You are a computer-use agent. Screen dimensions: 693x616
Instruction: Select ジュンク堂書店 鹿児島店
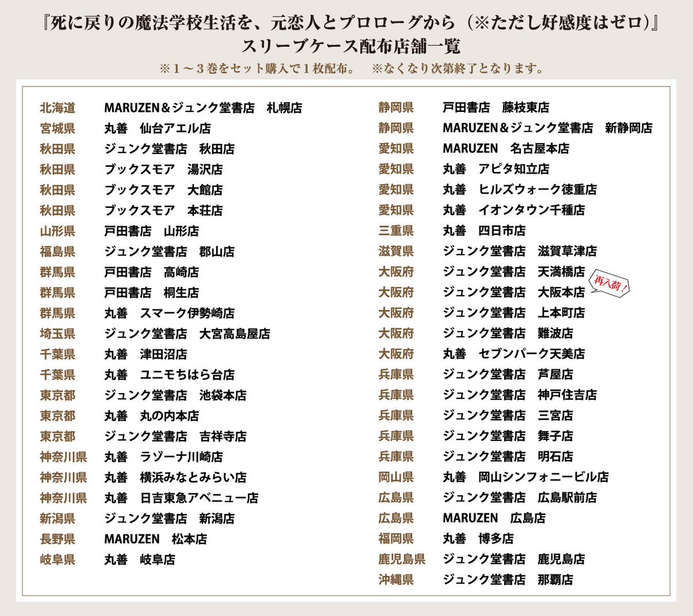514,559
